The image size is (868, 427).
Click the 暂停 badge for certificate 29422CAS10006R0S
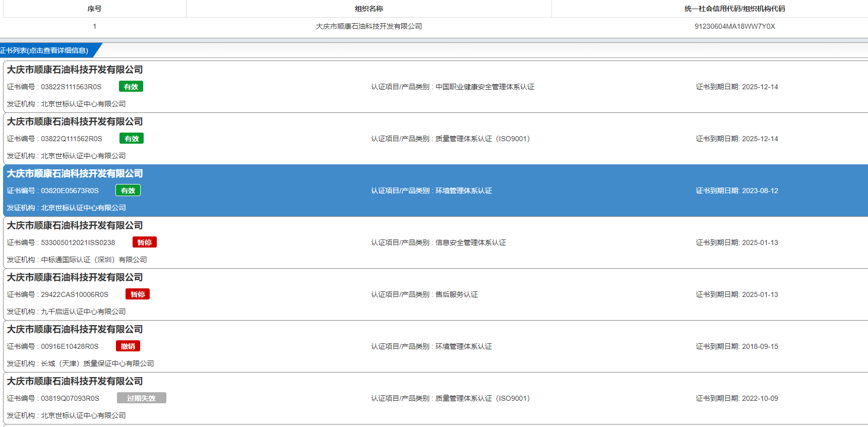138,294
